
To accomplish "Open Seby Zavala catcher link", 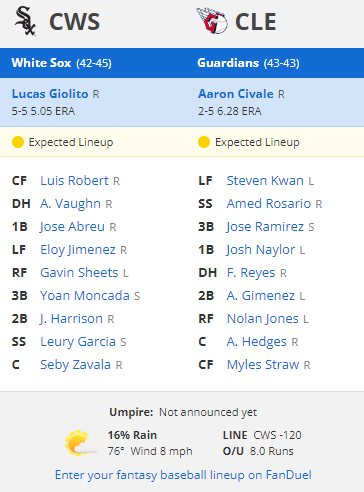I will click(x=75, y=365).
